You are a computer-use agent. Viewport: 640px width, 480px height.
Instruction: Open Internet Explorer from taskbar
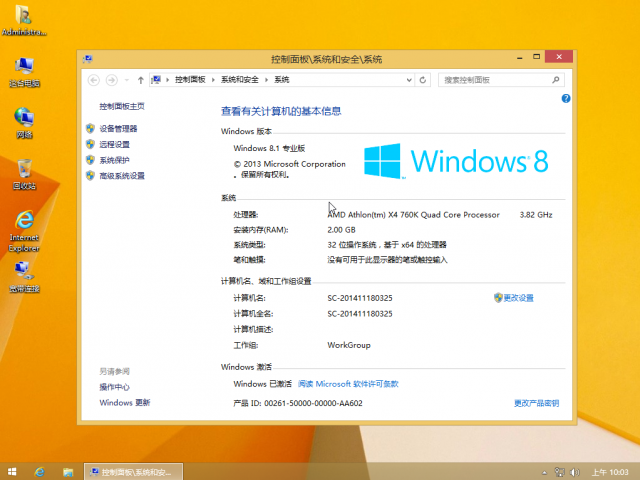point(40,472)
